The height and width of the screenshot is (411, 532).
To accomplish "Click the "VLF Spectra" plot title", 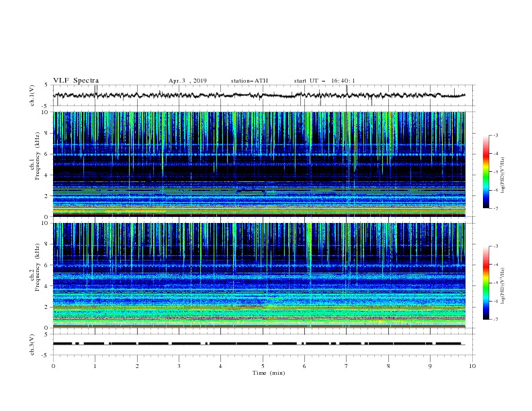I will (x=76, y=81).
